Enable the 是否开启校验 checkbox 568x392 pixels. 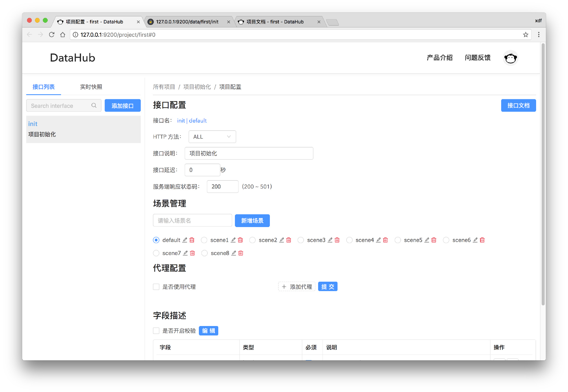[156, 331]
